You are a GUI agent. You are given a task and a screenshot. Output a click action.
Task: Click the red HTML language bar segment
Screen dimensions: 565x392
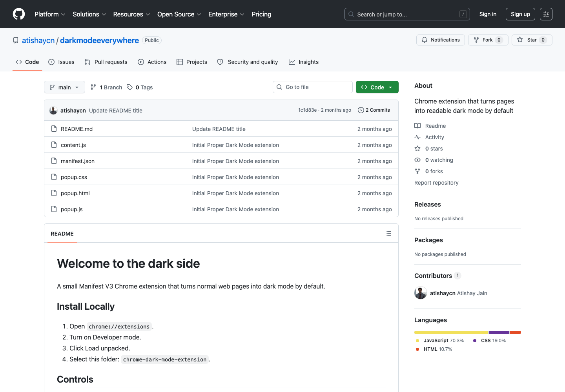pyautogui.click(x=515, y=332)
